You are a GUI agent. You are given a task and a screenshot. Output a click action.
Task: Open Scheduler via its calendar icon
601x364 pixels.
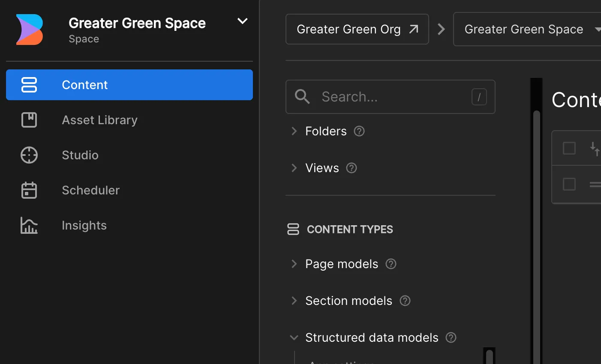[29, 190]
